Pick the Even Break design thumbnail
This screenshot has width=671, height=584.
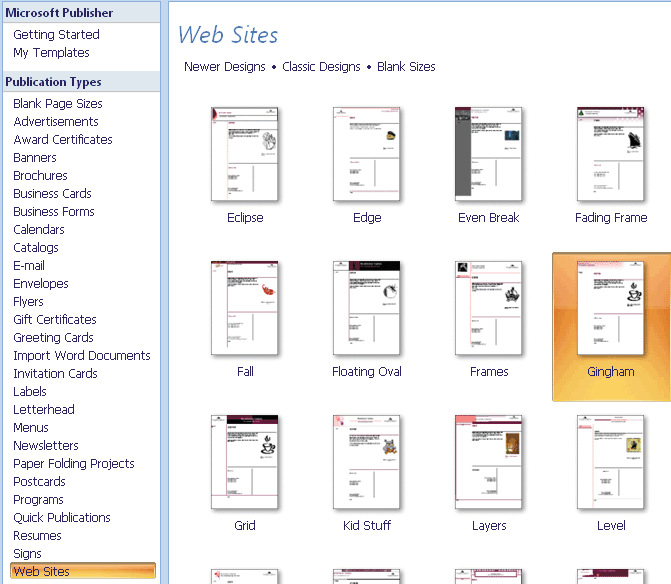pyautogui.click(x=489, y=154)
